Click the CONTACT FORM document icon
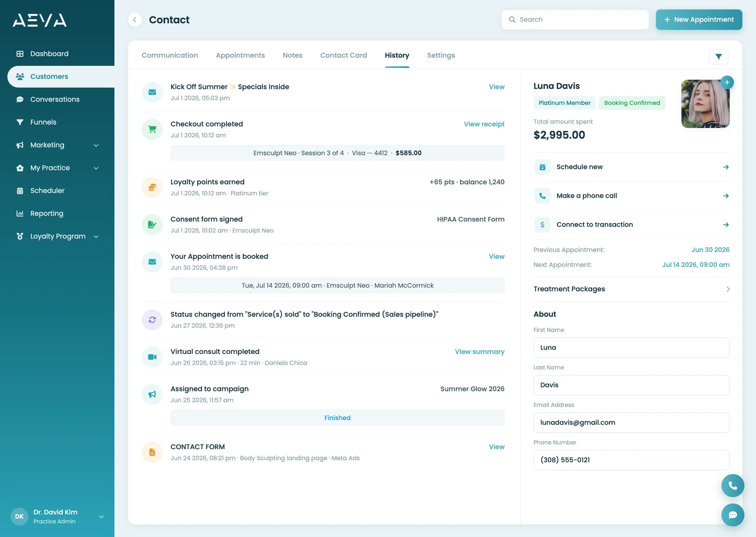Screen dimensions: 756x537 (152, 452)
